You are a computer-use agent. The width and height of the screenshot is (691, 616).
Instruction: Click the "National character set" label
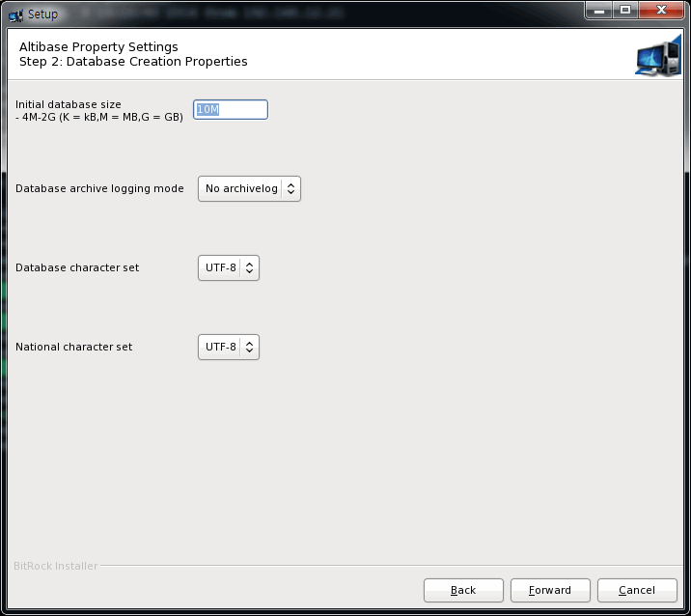[74, 347]
